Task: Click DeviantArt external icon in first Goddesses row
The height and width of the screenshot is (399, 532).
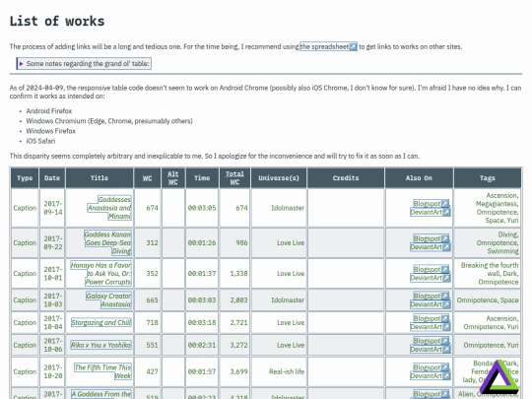Action: 446,212
